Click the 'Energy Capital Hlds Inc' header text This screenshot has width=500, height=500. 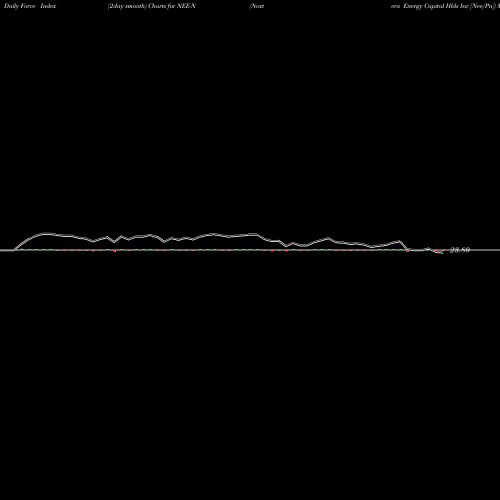tap(436, 6)
